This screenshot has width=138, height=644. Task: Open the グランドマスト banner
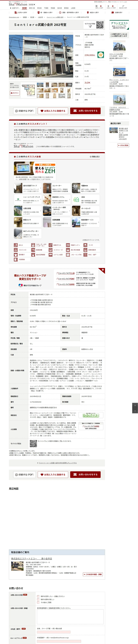(x=119, y=25)
